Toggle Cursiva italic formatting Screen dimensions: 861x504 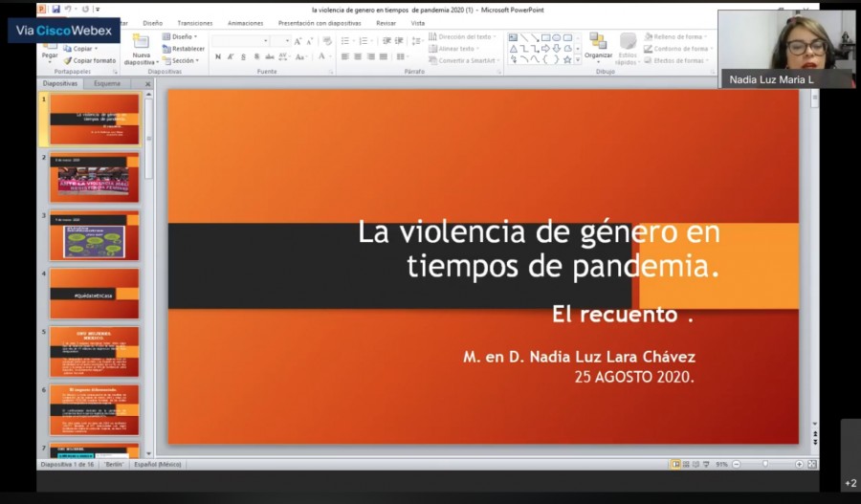pos(231,56)
